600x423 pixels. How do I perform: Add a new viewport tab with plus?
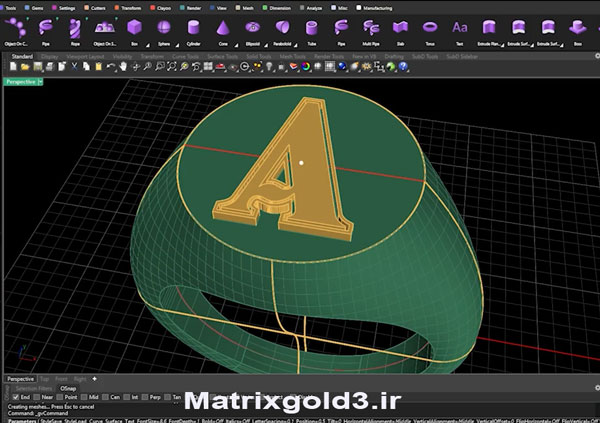pyautogui.click(x=95, y=379)
